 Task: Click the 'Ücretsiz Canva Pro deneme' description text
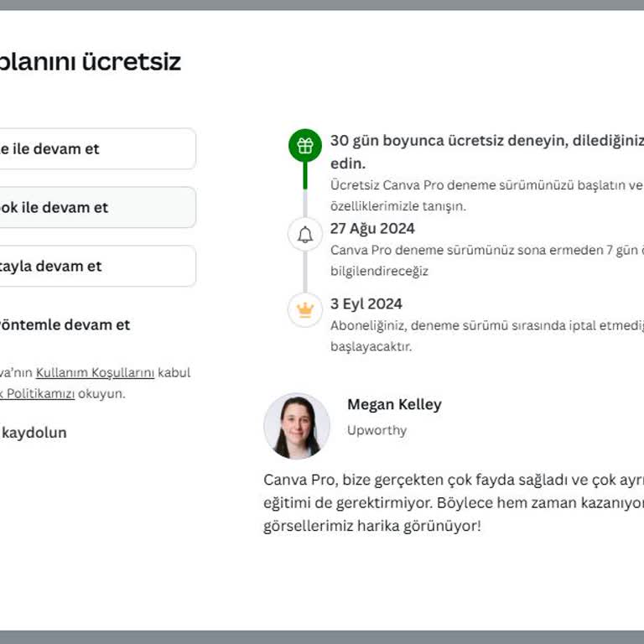click(x=487, y=195)
